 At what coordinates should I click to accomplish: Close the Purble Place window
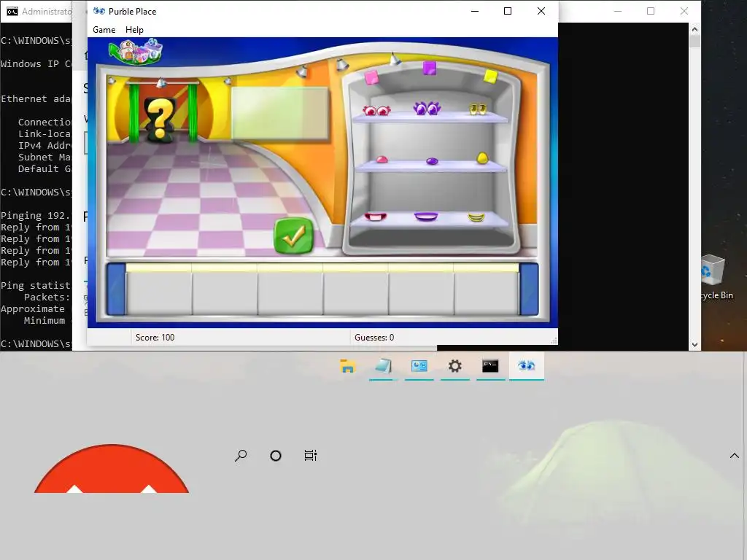(541, 11)
